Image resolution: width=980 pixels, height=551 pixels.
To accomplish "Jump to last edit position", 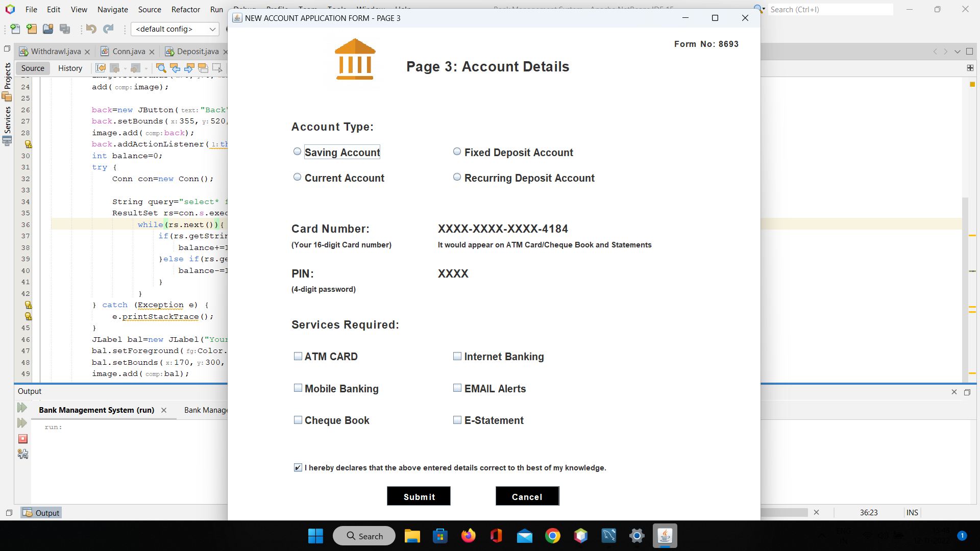I will 100,68.
